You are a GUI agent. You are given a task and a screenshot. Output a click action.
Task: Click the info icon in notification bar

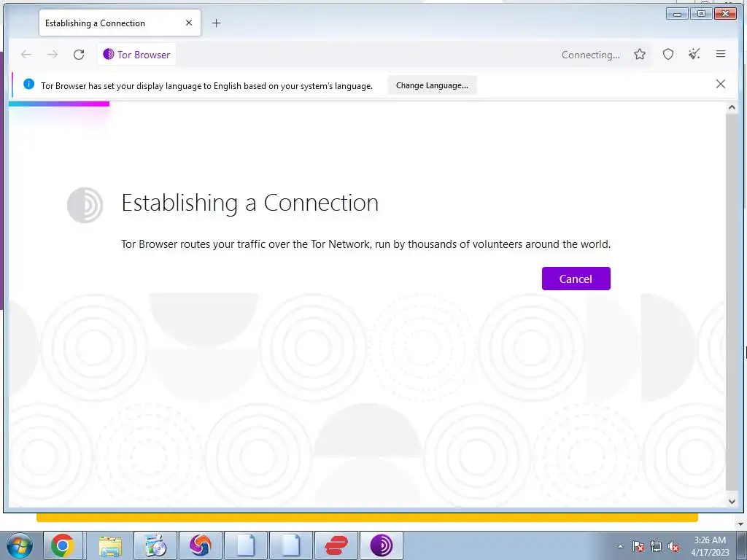tap(28, 85)
